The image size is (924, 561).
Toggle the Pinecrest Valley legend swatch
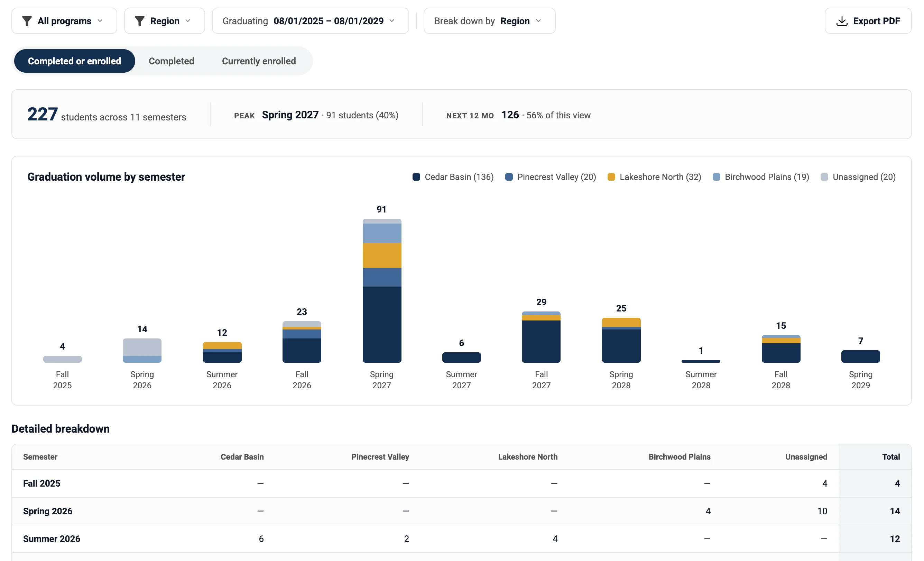(509, 177)
